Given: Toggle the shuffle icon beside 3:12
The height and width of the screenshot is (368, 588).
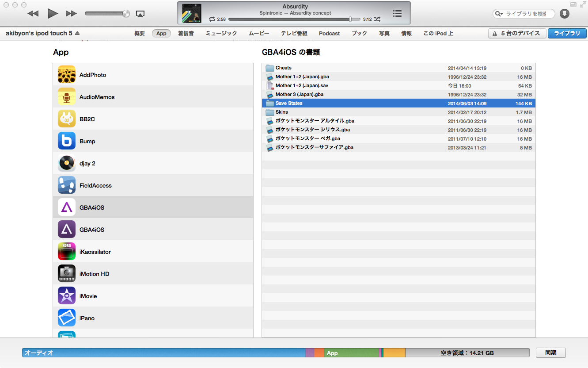Looking at the screenshot, I should (377, 19).
